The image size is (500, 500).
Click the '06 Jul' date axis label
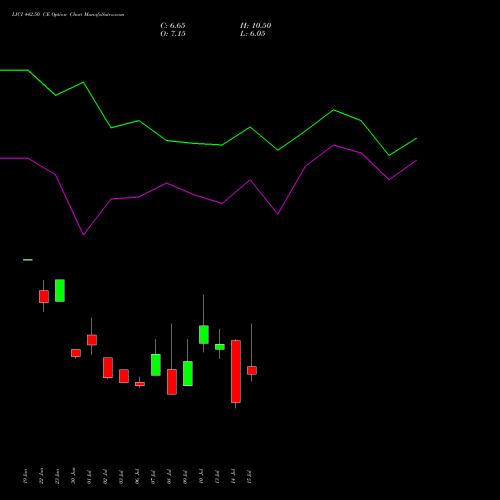pyautogui.click(x=138, y=477)
